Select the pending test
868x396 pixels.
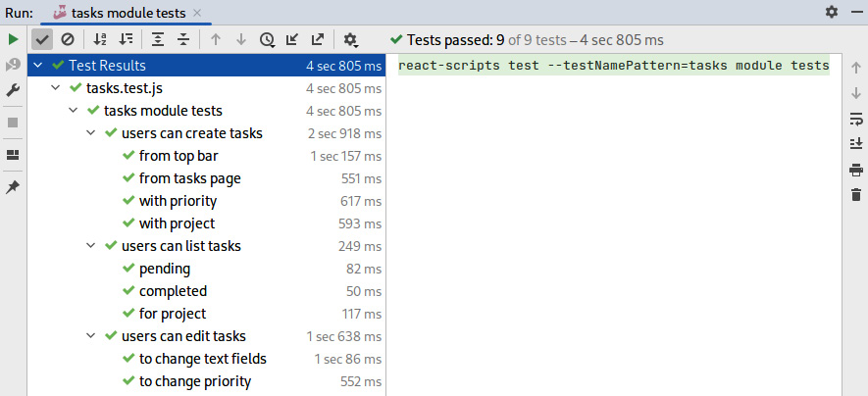pos(207,269)
